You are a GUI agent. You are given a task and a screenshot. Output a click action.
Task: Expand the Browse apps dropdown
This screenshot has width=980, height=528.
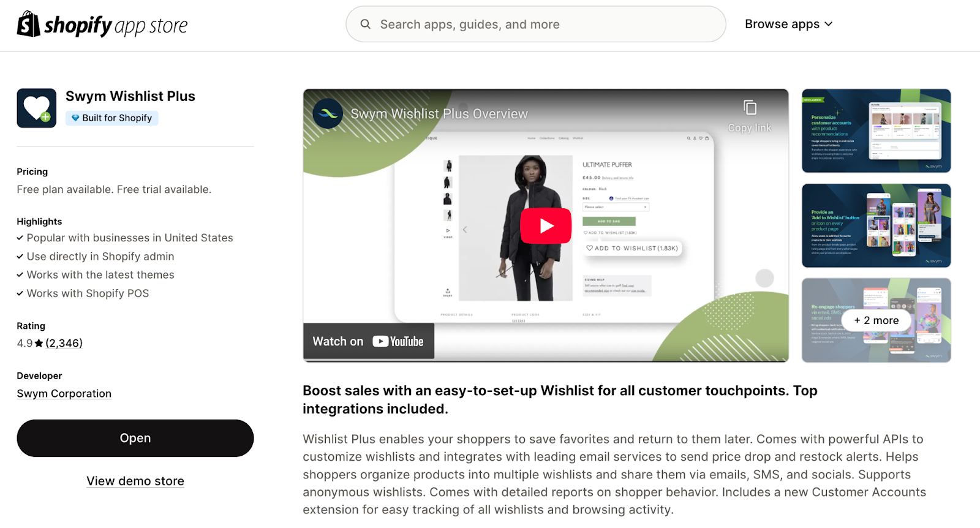788,24
